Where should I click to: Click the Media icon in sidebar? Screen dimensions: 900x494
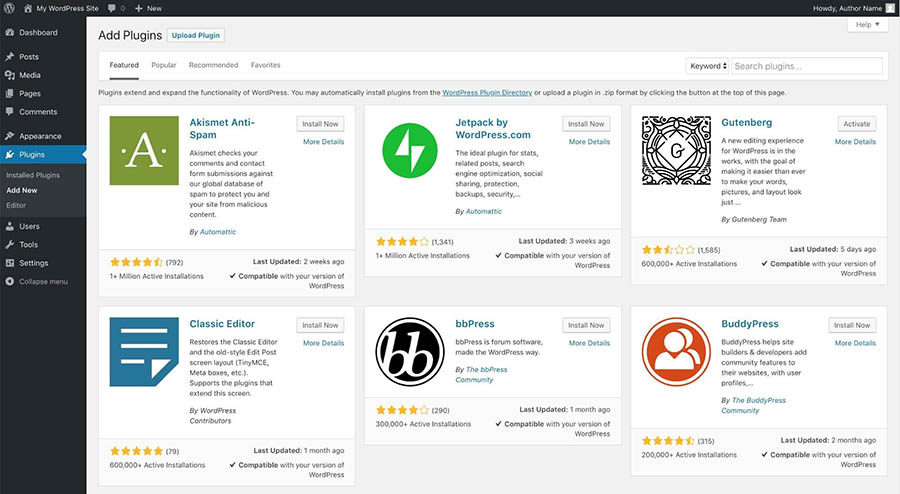(10, 75)
